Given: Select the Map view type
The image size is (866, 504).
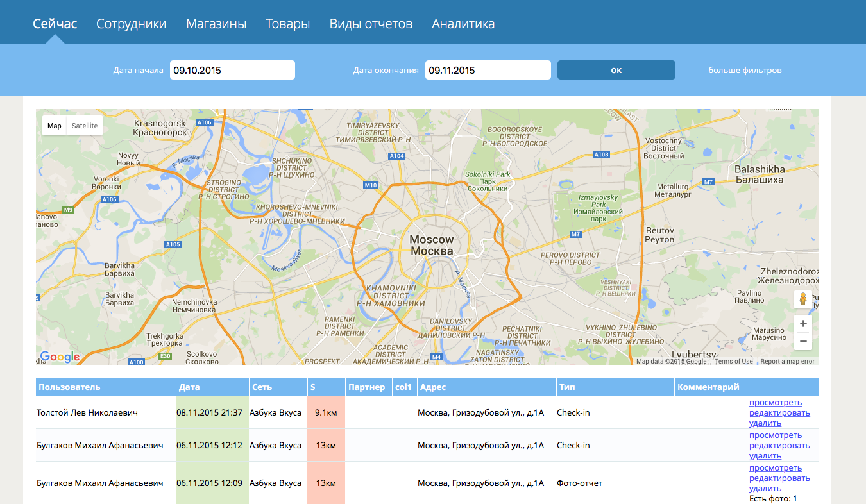Looking at the screenshot, I should coord(55,126).
